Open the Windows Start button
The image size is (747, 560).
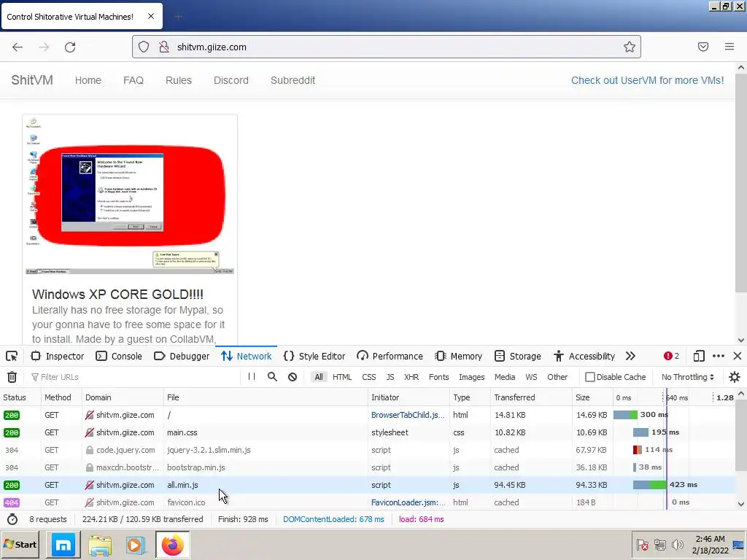pos(20,545)
